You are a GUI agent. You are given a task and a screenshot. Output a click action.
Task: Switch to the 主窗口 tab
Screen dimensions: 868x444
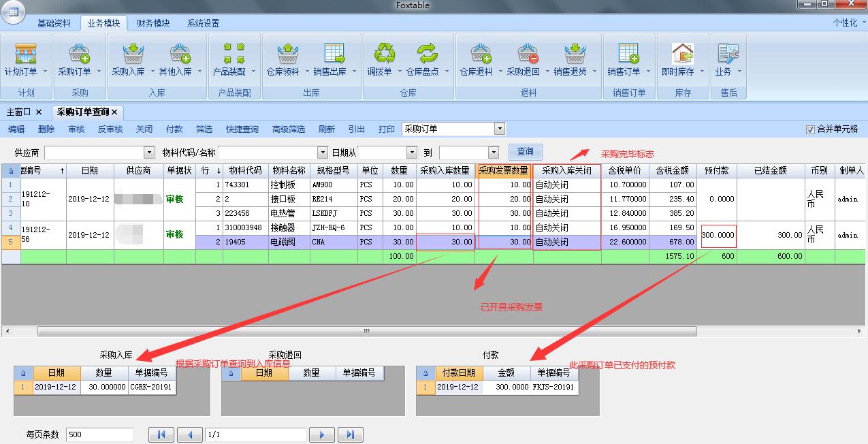[x=19, y=112]
